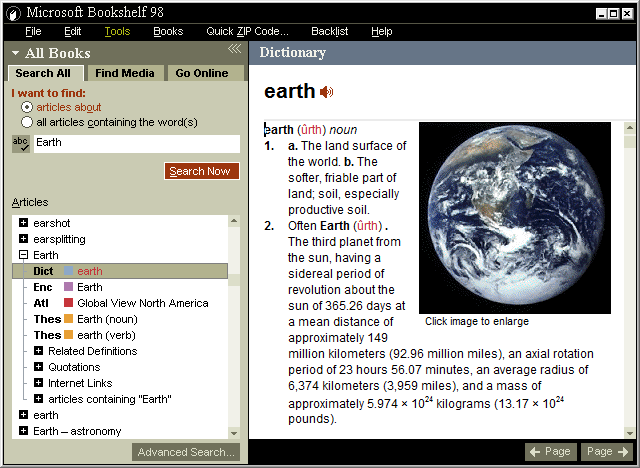The image size is (640, 468).
Task: Open the Help menu
Action: (382, 31)
